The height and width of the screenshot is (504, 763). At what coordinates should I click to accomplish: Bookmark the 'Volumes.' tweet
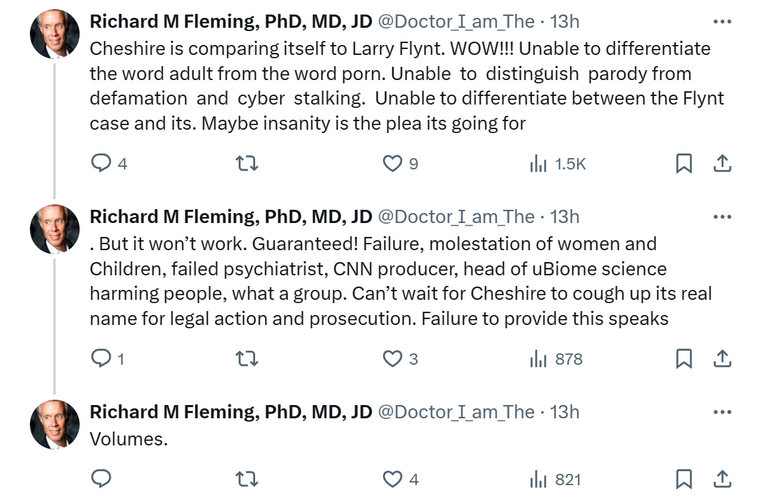click(x=684, y=480)
